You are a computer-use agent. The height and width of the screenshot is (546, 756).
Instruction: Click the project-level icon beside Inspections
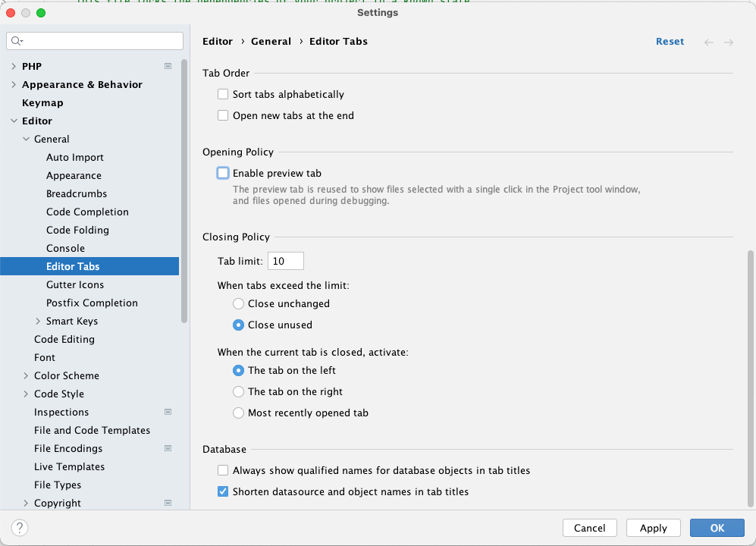(x=168, y=412)
